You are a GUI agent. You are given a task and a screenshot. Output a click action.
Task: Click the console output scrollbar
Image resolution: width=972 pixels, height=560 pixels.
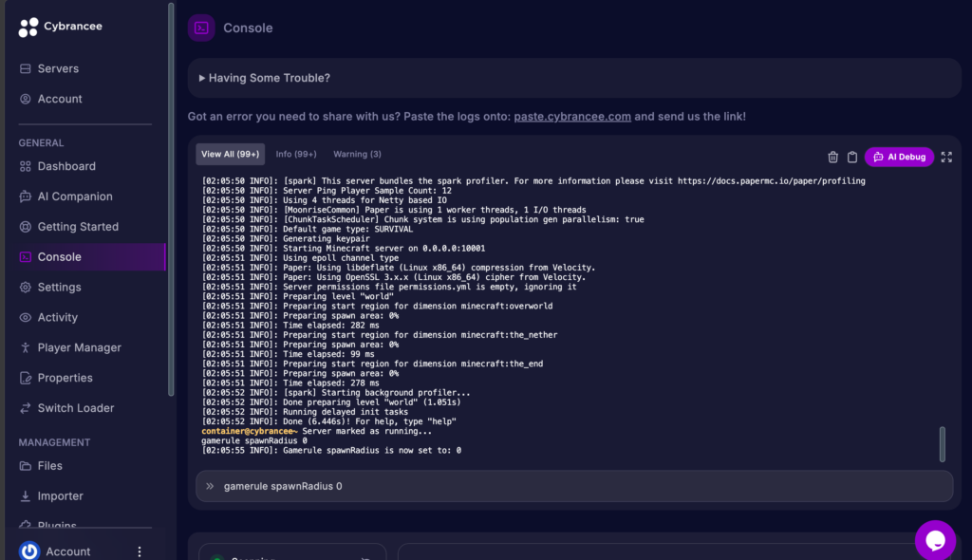tap(943, 444)
